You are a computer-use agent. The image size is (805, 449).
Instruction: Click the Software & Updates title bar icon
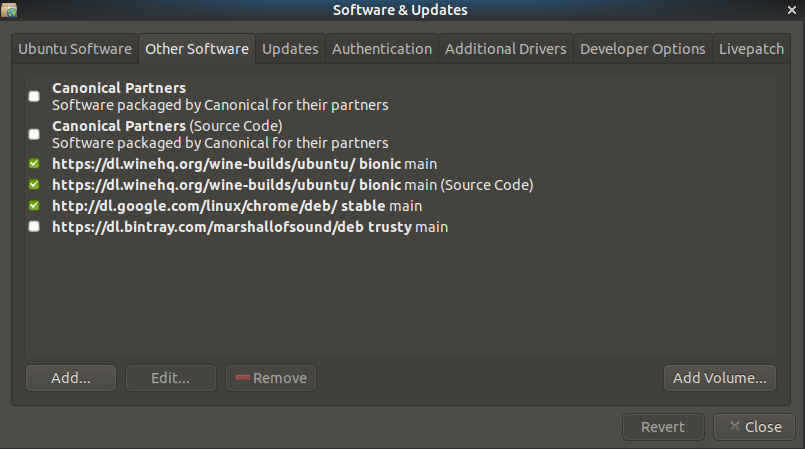pyautogui.click(x=10, y=10)
